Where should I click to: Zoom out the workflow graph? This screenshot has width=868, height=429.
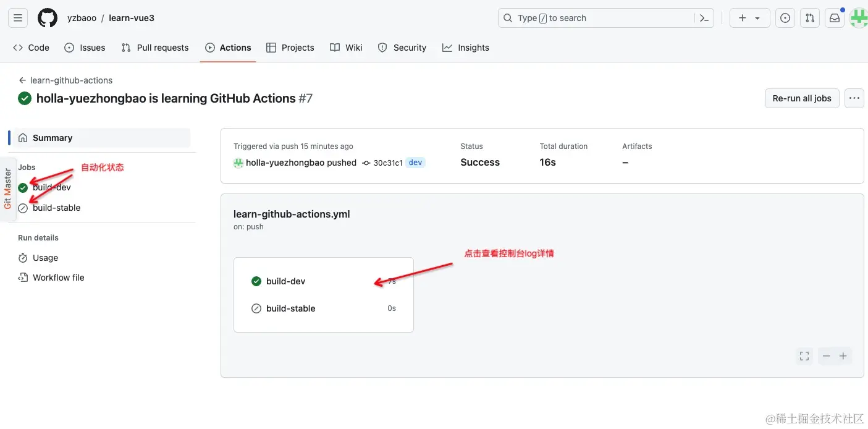pyautogui.click(x=826, y=356)
